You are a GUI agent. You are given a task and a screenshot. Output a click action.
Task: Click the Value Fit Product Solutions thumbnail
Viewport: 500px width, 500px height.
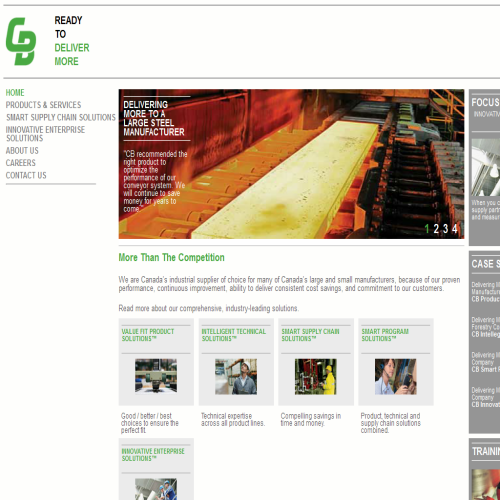point(156,376)
